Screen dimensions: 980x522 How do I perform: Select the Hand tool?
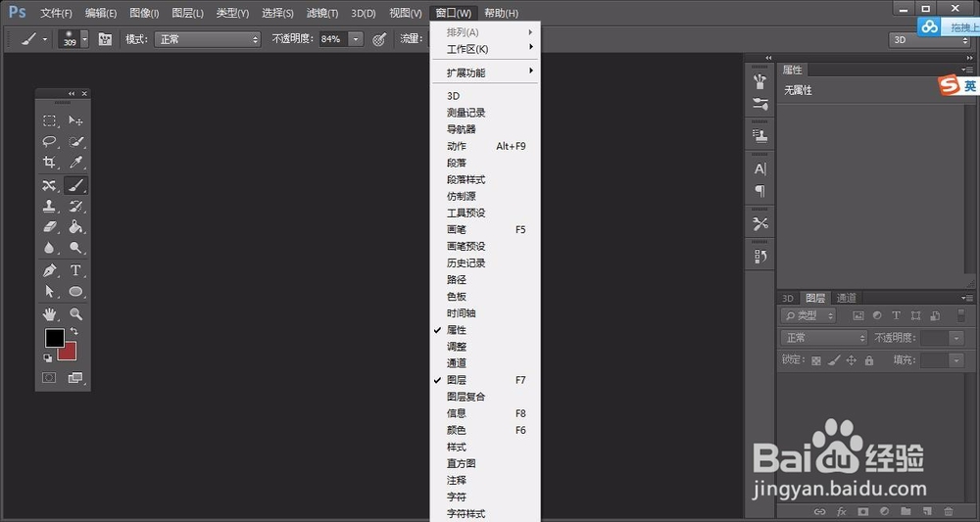point(49,314)
